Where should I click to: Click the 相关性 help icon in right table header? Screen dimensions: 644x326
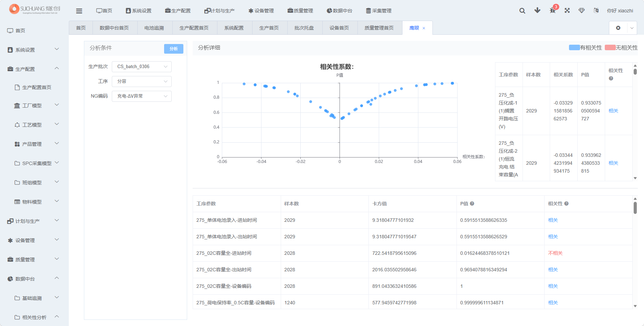coord(611,78)
